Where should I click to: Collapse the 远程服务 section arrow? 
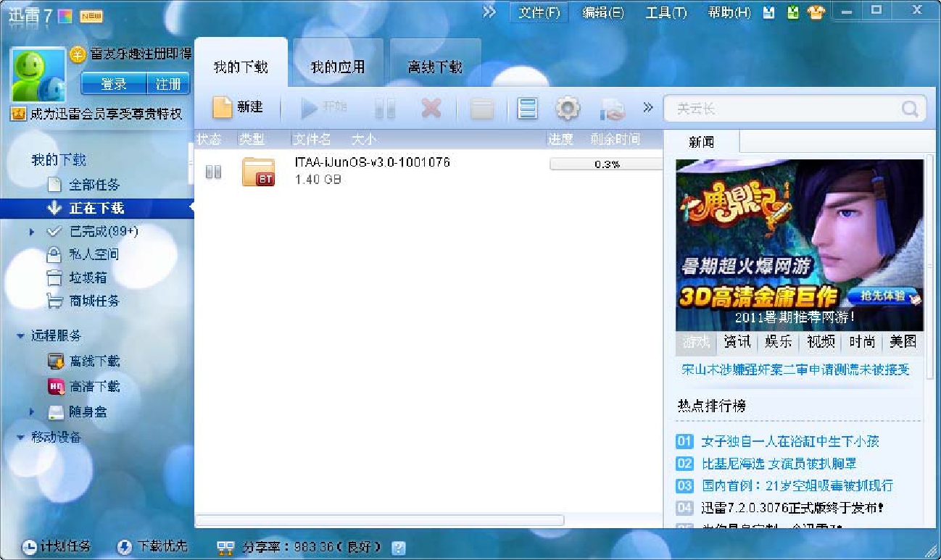point(20,336)
